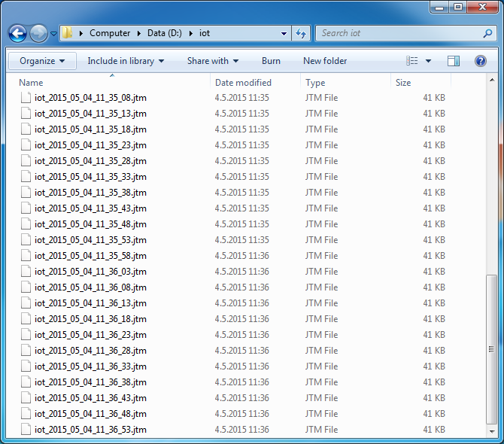Click the Back navigation arrow button

[x=18, y=33]
